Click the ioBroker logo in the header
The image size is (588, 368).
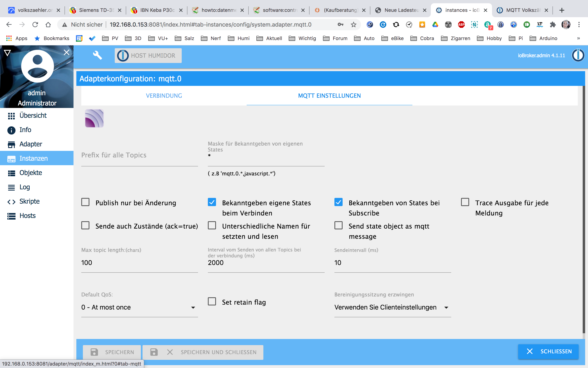(578, 55)
